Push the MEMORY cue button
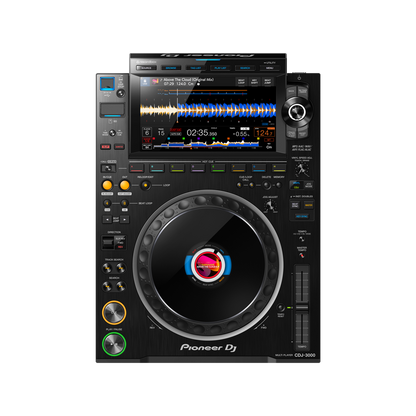Viewport: 416px width, 416px height. (279, 185)
